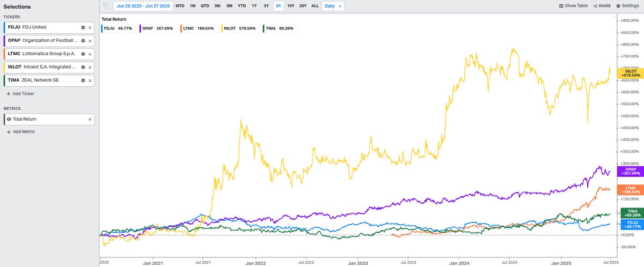Click Add Metric

20,131
